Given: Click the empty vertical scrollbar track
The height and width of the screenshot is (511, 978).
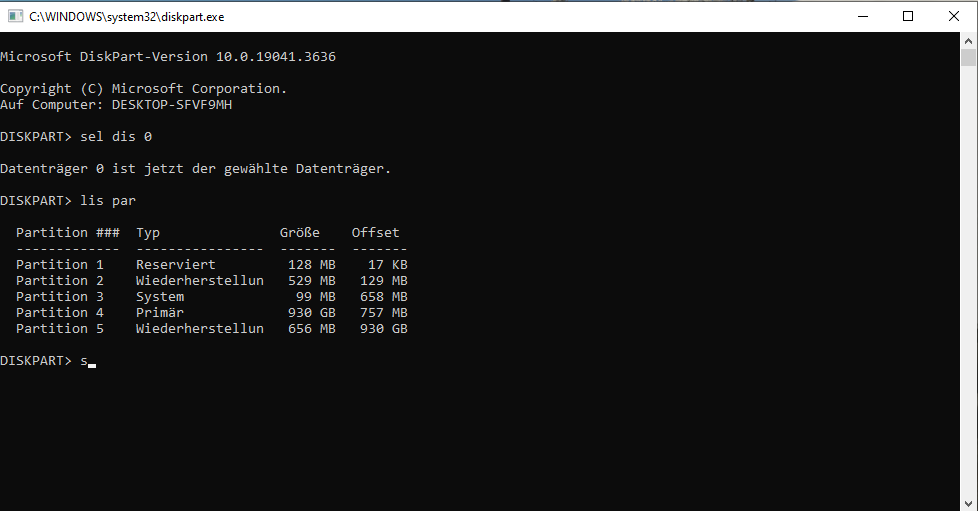Looking at the screenshot, I should [968, 281].
